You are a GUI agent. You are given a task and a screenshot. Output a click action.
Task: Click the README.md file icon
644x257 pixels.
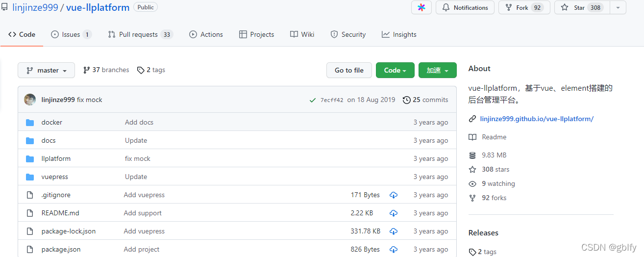point(30,213)
